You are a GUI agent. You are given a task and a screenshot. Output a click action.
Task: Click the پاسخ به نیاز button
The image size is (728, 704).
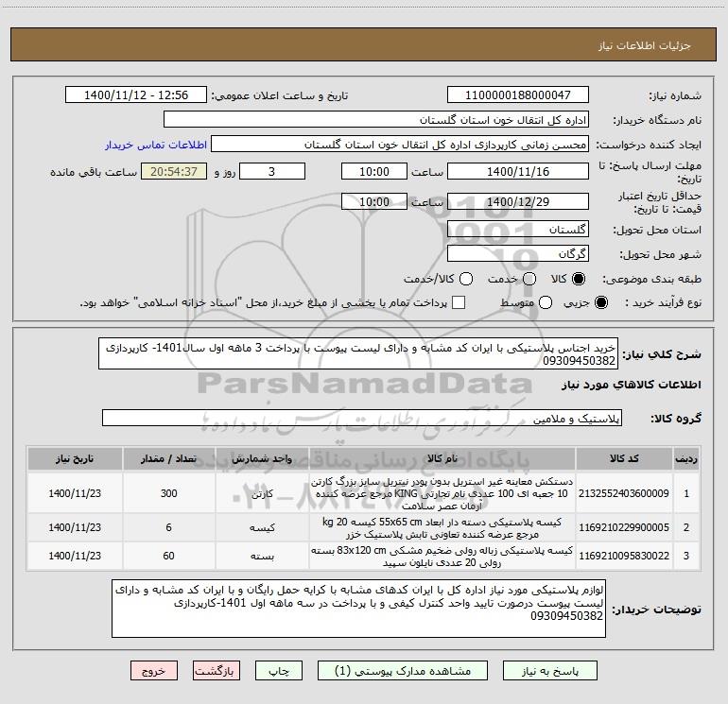click(549, 671)
